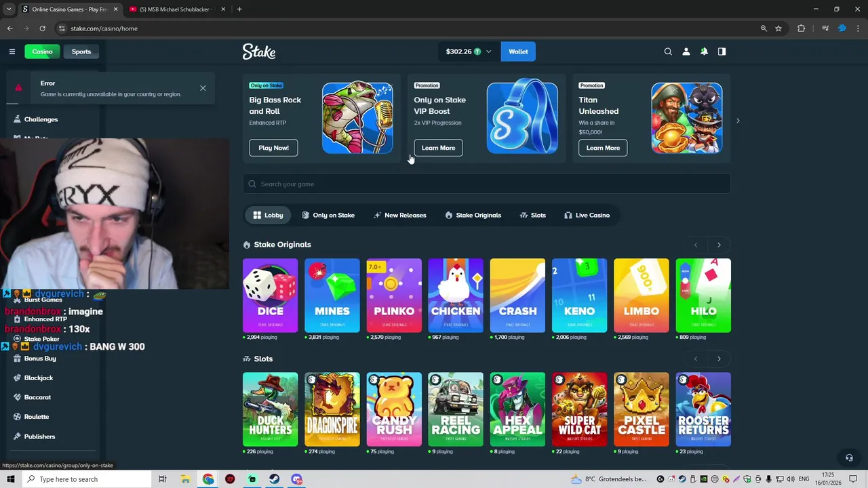Screen dimensions: 868x488
Task: Click the browser bookmark star icon
Action: pyautogui.click(x=778, y=28)
